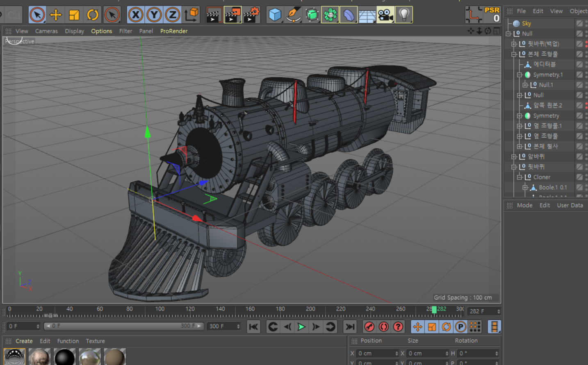Click the PSR reset icon
The image size is (588, 365).
(x=492, y=15)
